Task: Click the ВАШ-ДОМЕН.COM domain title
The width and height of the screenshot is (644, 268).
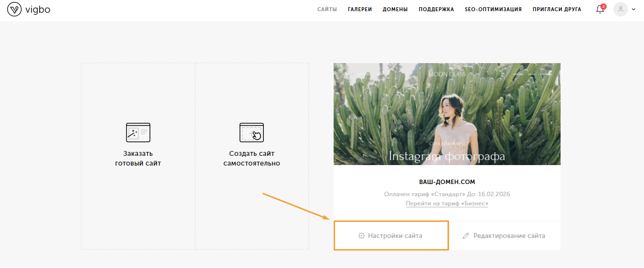Action: point(447,182)
